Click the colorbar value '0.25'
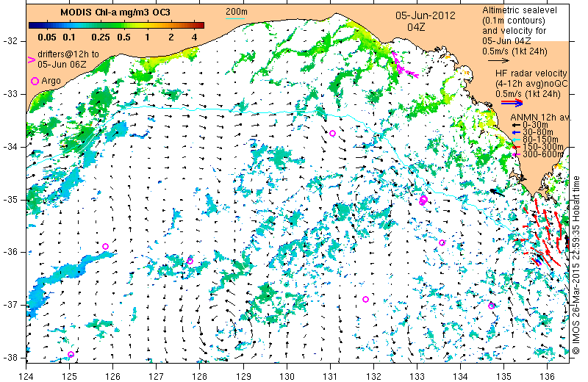Viewport: 588px width, 382px height. point(101,37)
